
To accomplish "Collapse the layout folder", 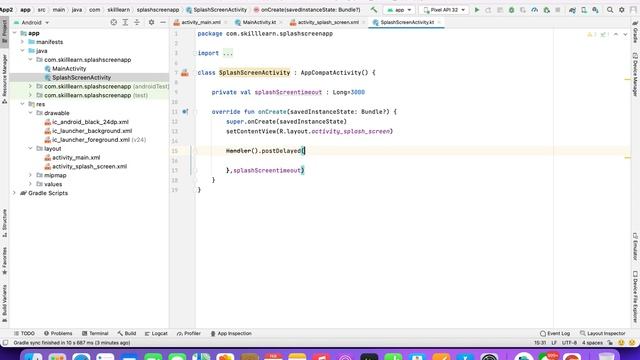I will pos(30,149).
